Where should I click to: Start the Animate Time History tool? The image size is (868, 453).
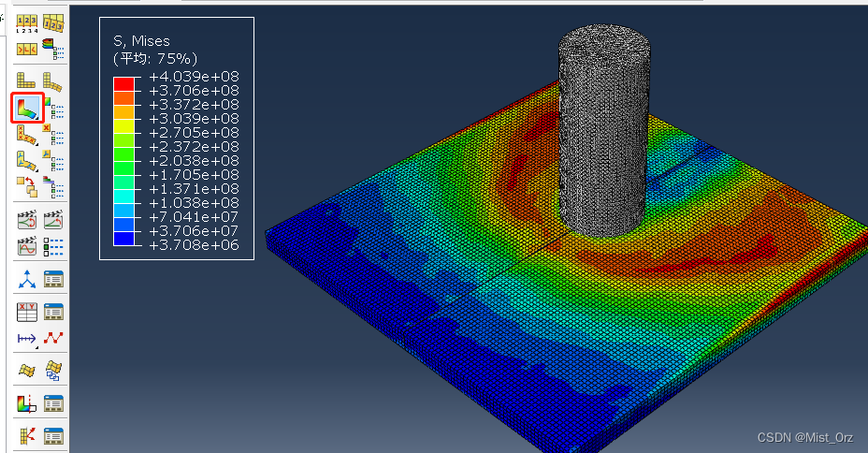[53, 221]
